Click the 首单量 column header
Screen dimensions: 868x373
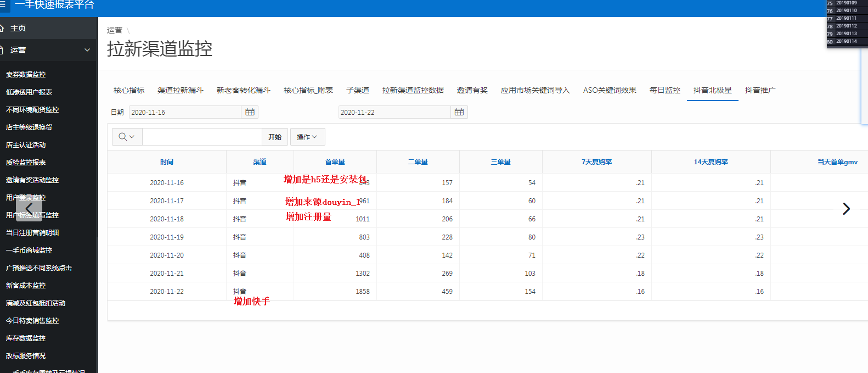tap(335, 162)
